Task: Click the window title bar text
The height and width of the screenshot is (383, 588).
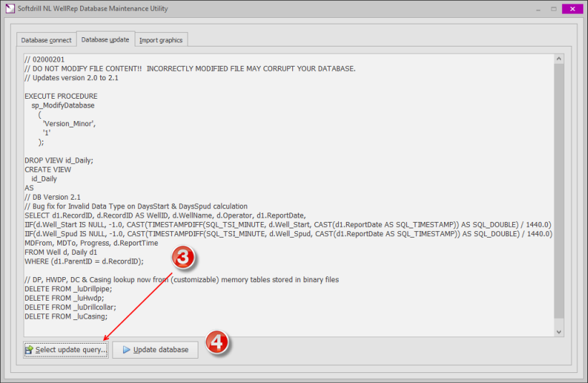Action: pos(86,9)
